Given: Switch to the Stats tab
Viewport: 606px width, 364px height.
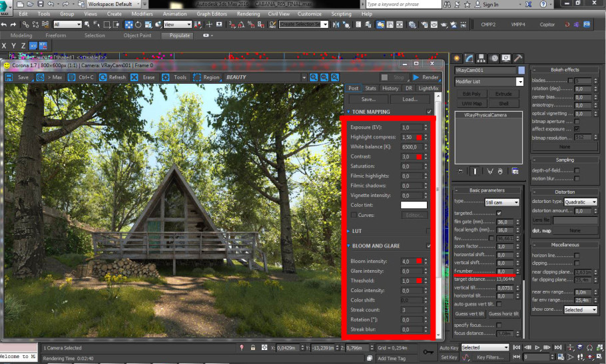Looking at the screenshot, I should pyautogui.click(x=370, y=88).
